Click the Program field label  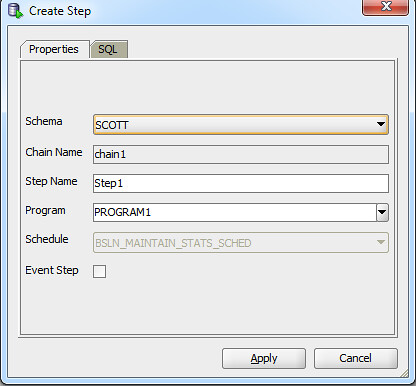(45, 211)
